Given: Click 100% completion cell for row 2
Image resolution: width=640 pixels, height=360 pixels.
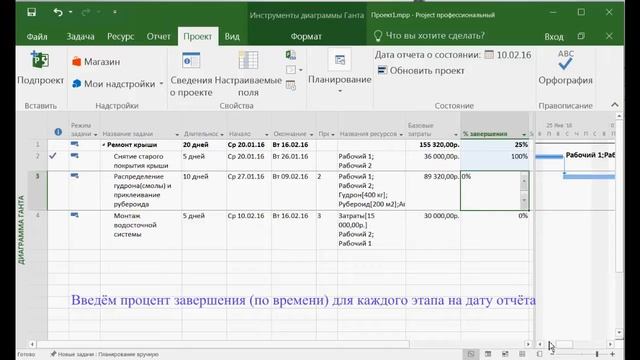Looking at the screenshot, I should (x=495, y=161).
